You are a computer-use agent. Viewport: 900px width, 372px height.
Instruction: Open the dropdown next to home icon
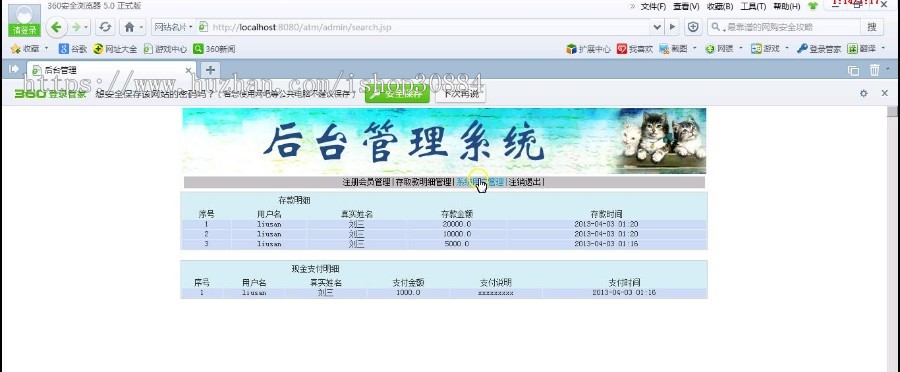141,27
